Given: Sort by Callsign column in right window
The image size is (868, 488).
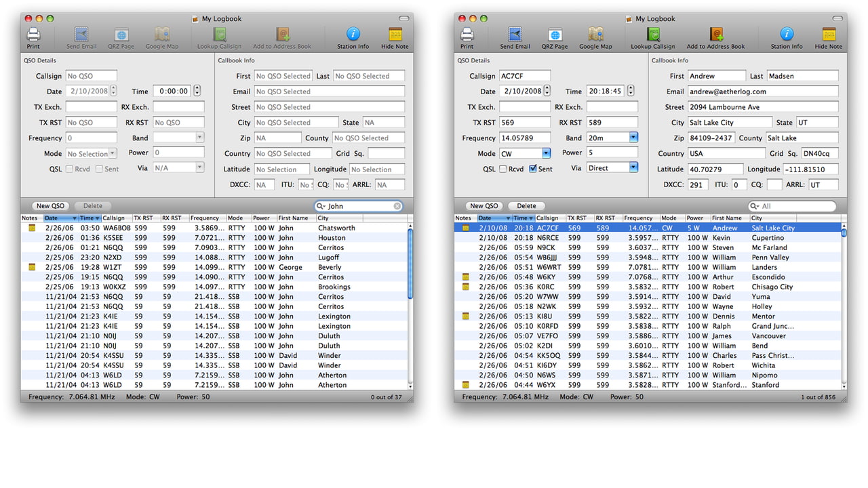Looking at the screenshot, I should [x=549, y=218].
